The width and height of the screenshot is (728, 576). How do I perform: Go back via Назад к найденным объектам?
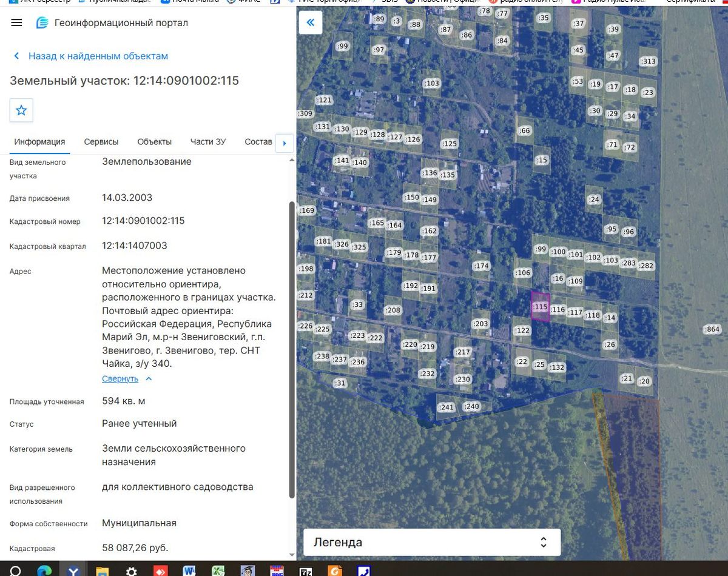coord(98,56)
